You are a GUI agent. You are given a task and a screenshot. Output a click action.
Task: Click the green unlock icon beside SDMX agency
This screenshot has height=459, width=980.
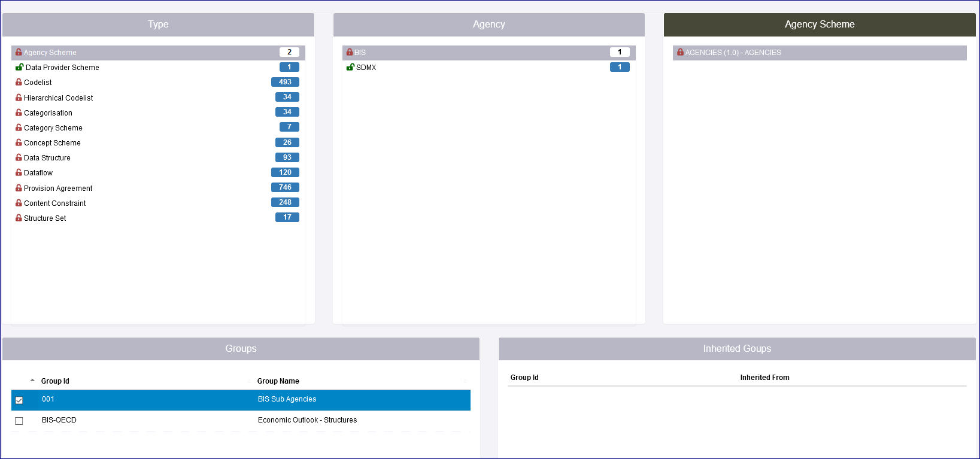coord(350,67)
